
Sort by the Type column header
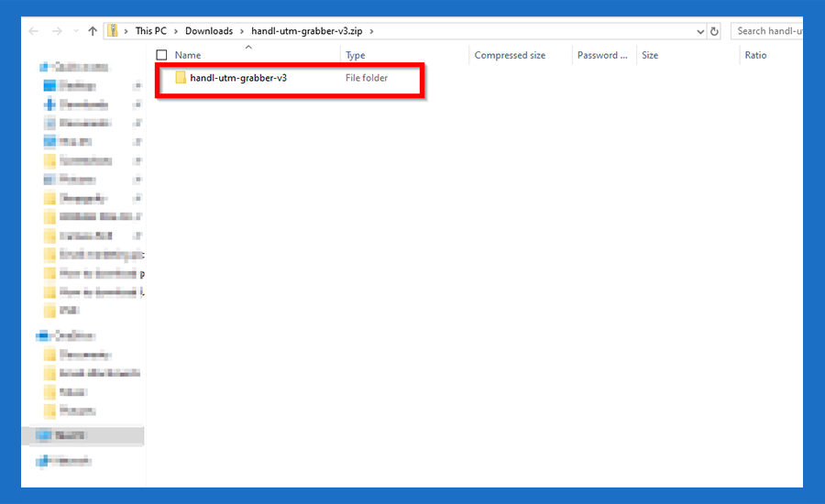coord(356,55)
